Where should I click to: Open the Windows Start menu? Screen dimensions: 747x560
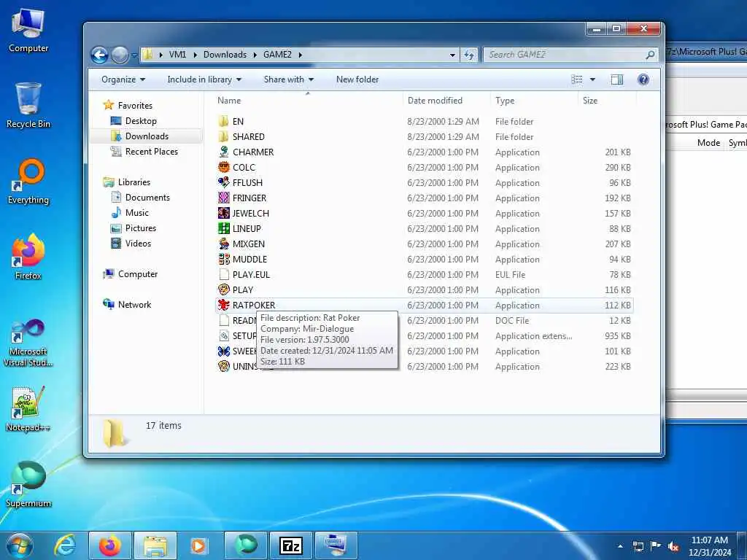pos(19,545)
